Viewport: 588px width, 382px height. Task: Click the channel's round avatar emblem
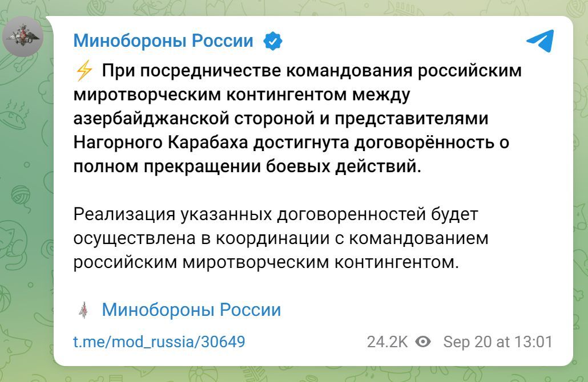point(23,36)
